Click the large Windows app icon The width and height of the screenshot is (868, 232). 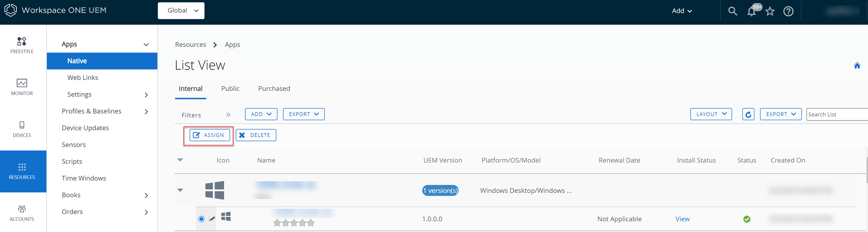point(215,190)
